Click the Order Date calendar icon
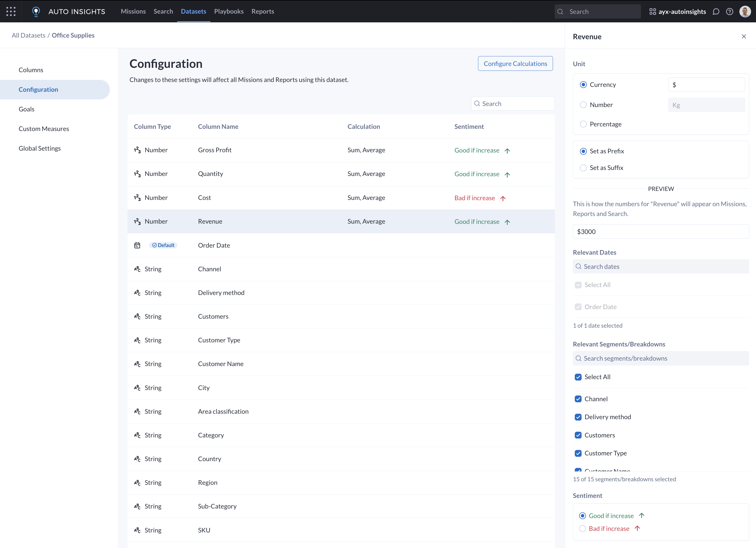Image resolution: width=756 pixels, height=548 pixels. (x=137, y=245)
